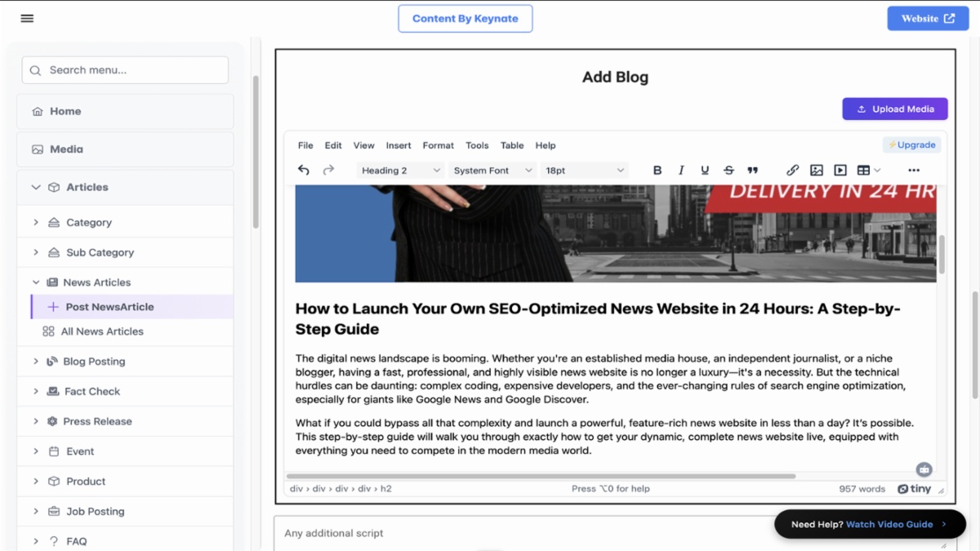Toggle bold formatting in the editor
This screenshot has height=551, width=980.
pos(657,170)
